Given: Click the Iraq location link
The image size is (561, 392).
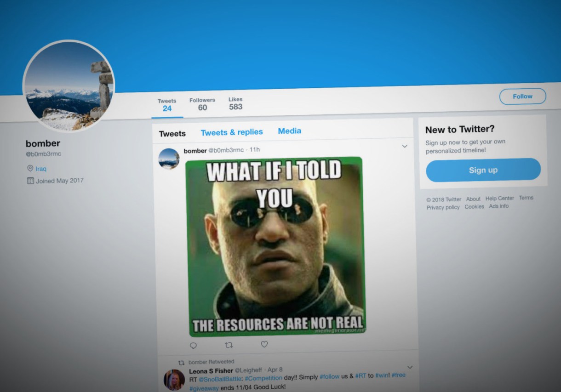Looking at the screenshot, I should pos(41,169).
